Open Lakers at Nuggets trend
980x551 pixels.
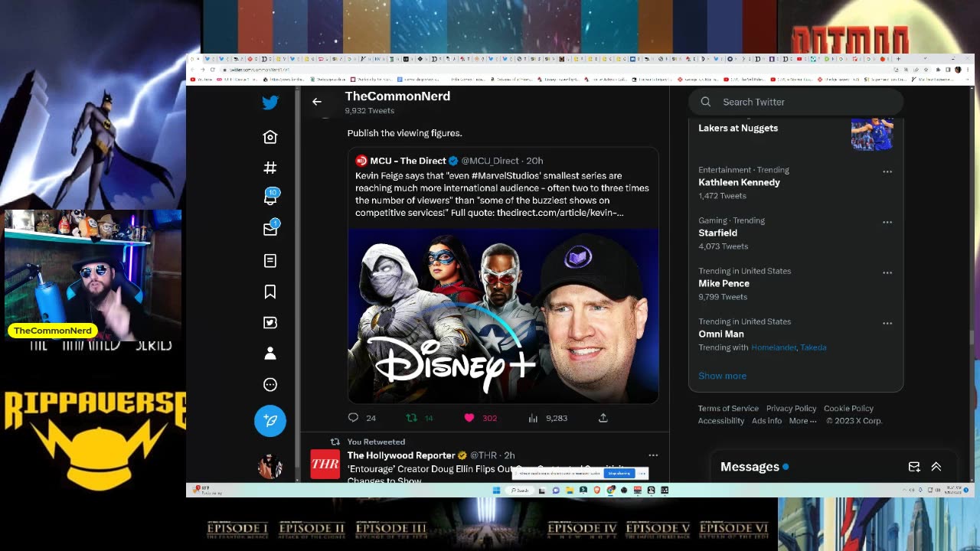(738, 128)
